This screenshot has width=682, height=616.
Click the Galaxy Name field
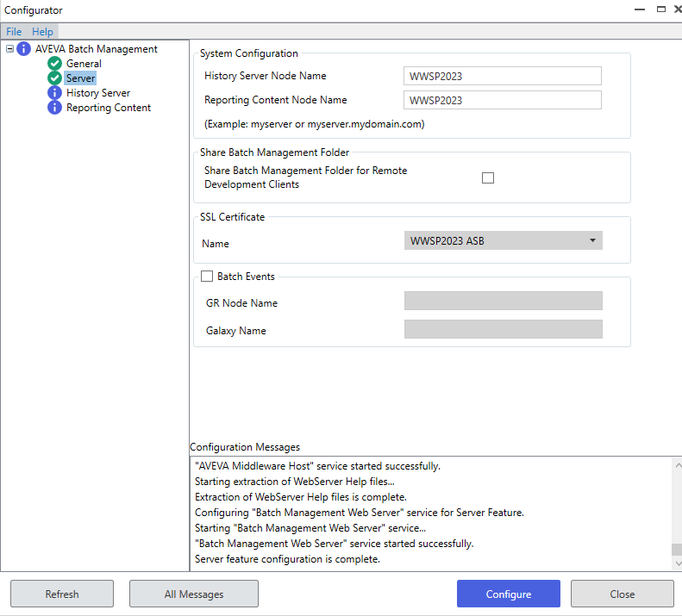pos(504,329)
